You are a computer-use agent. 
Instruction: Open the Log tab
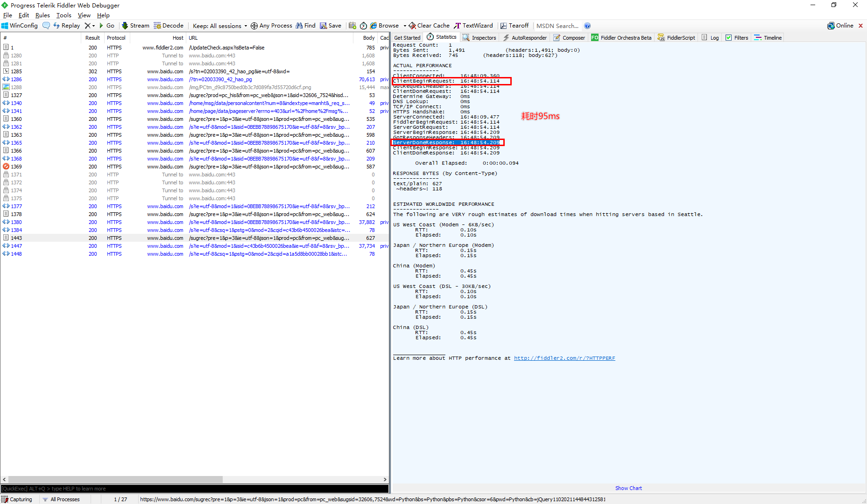pyautogui.click(x=710, y=38)
